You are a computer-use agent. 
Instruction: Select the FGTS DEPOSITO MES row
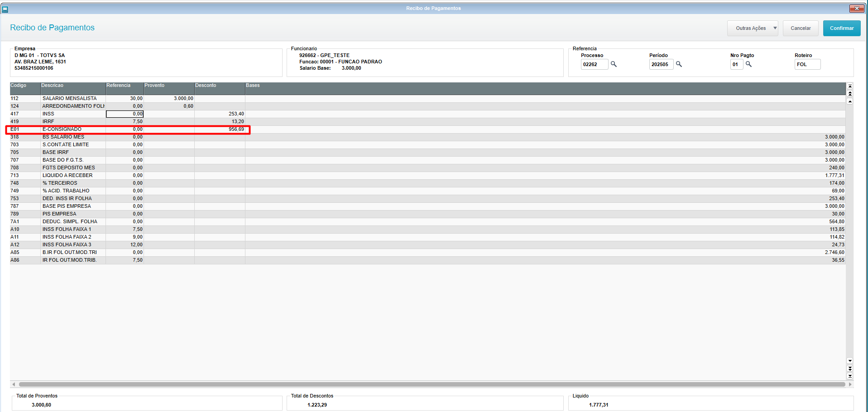point(427,168)
